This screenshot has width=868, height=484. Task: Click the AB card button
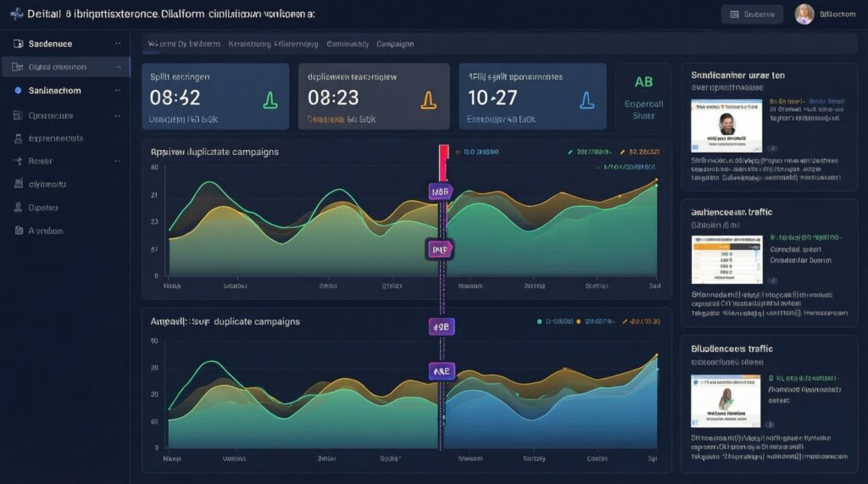click(x=643, y=97)
